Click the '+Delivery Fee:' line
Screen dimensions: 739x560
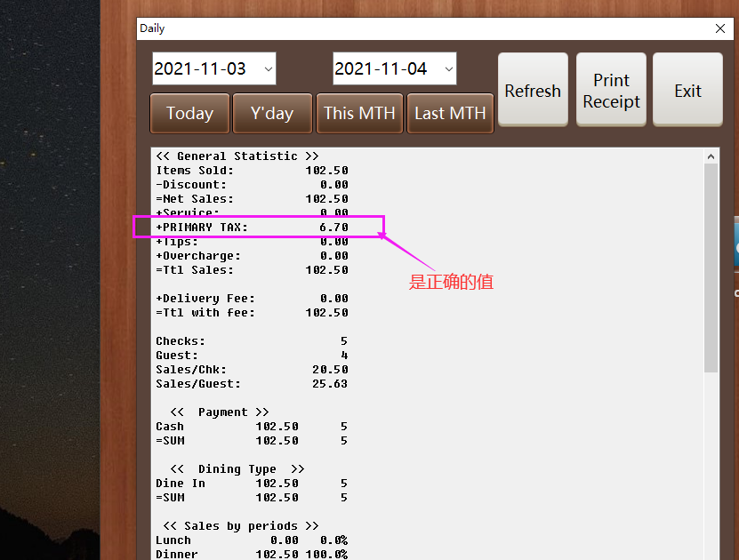coord(253,299)
